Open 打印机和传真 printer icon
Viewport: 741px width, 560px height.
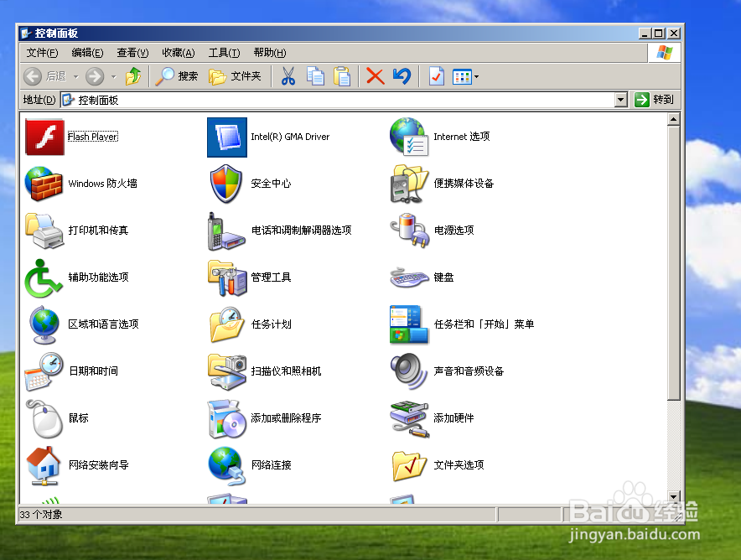point(44,231)
